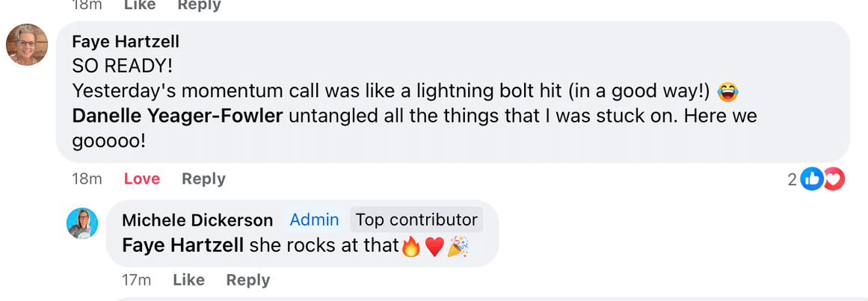The image size is (868, 301).
Task: Open Faye Hartzell's profile picture
Action: point(27,45)
